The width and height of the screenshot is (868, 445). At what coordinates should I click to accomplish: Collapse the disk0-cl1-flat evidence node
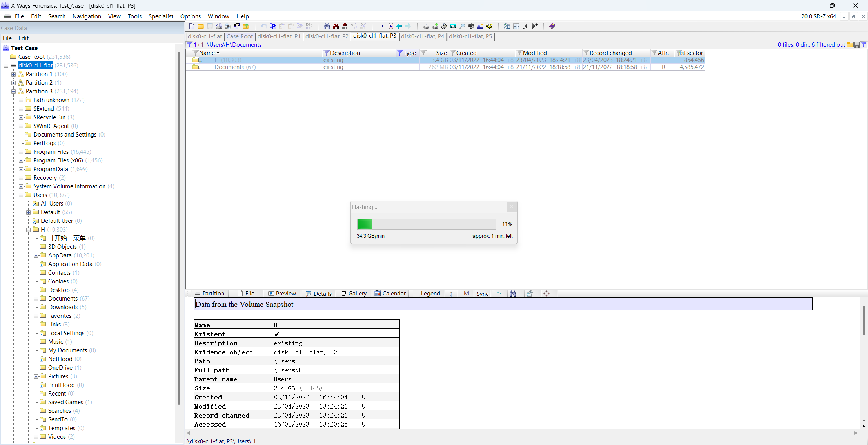(6, 66)
